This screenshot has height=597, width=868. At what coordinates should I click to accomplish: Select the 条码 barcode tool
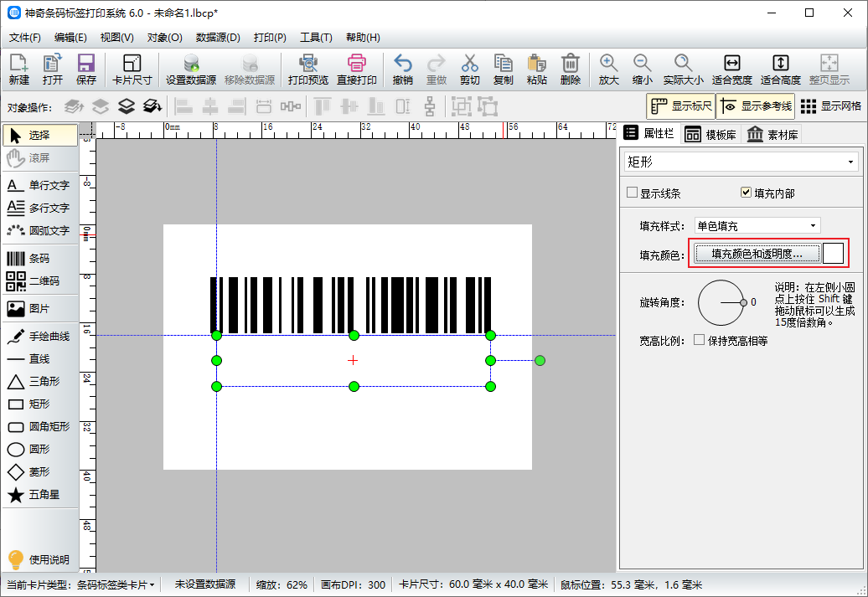click(40, 259)
